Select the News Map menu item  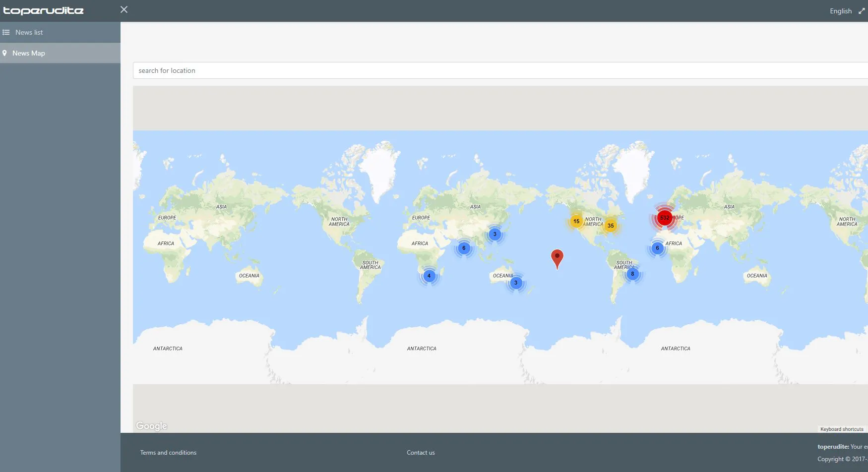tap(60, 53)
